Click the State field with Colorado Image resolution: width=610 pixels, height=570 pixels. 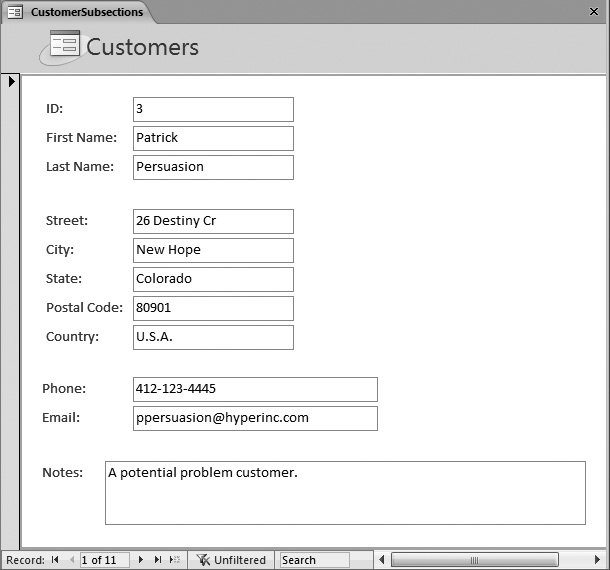point(213,279)
